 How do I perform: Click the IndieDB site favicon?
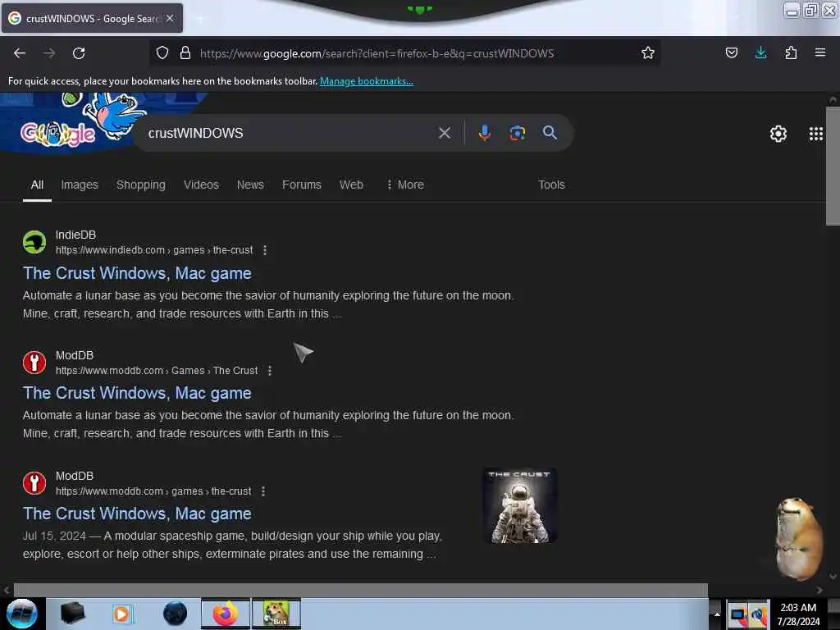click(34, 242)
